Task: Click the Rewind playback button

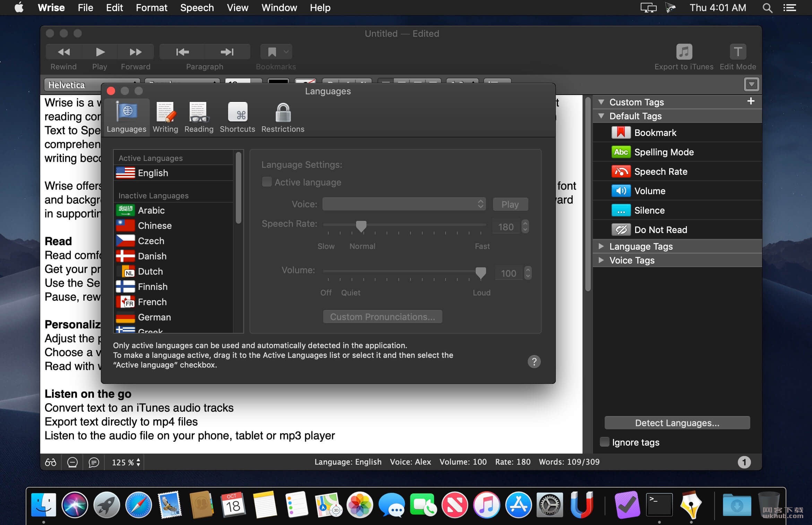Action: (64, 52)
